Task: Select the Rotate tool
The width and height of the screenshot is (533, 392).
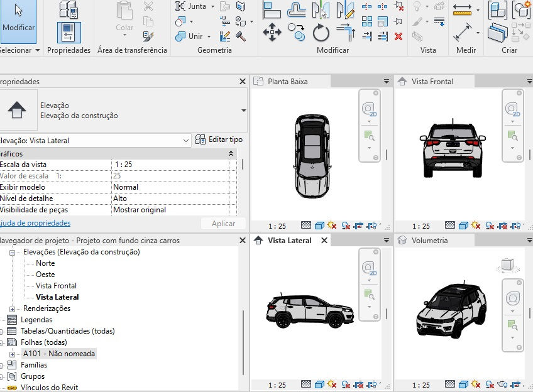Action: click(321, 32)
